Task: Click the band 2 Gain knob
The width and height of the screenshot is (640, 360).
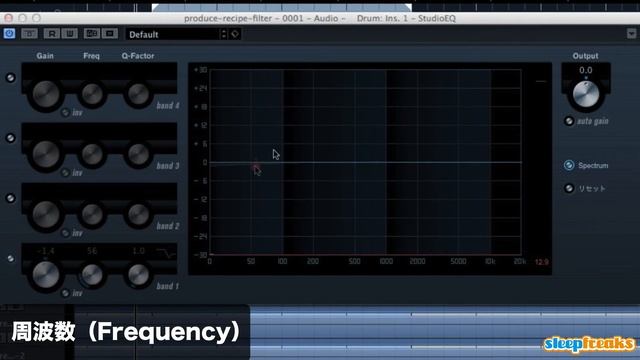Action: pyautogui.click(x=45, y=214)
